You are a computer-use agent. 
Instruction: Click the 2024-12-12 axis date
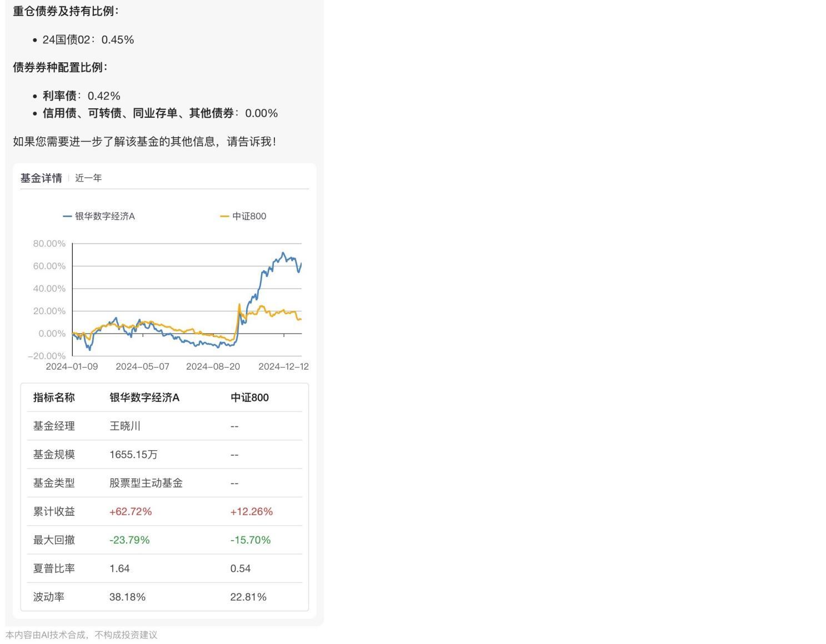click(x=283, y=366)
